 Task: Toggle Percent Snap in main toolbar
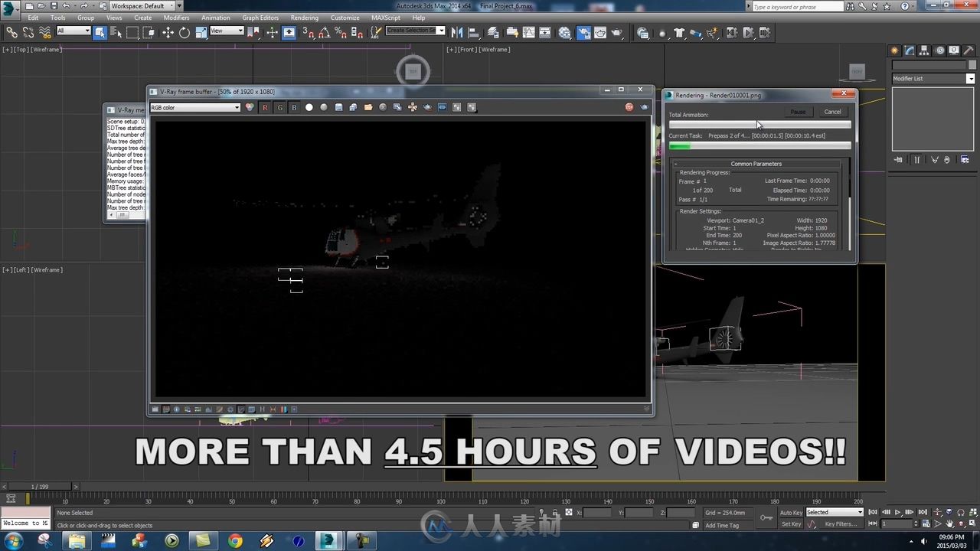coord(341,33)
